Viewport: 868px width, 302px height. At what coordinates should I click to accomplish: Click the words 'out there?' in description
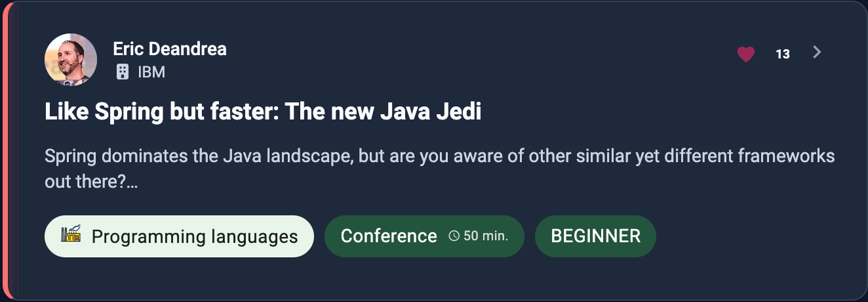pyautogui.click(x=84, y=182)
